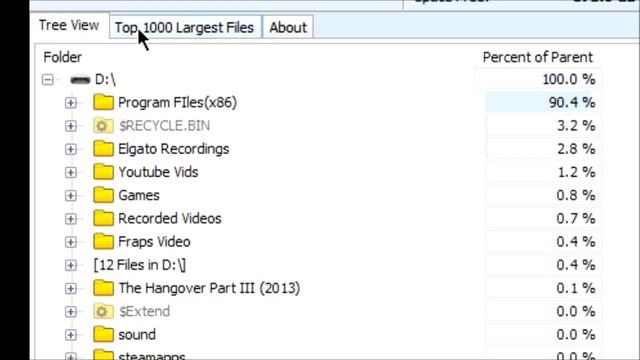Expand the Elgato Recordings folder
This screenshot has width=640, height=360.
tap(71, 149)
